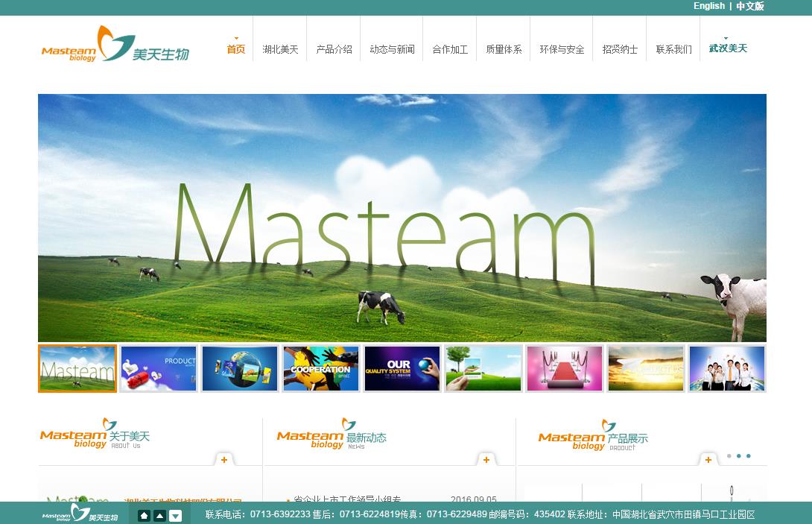Click the home icon in footer bar
This screenshot has height=524, width=812.
point(144,515)
